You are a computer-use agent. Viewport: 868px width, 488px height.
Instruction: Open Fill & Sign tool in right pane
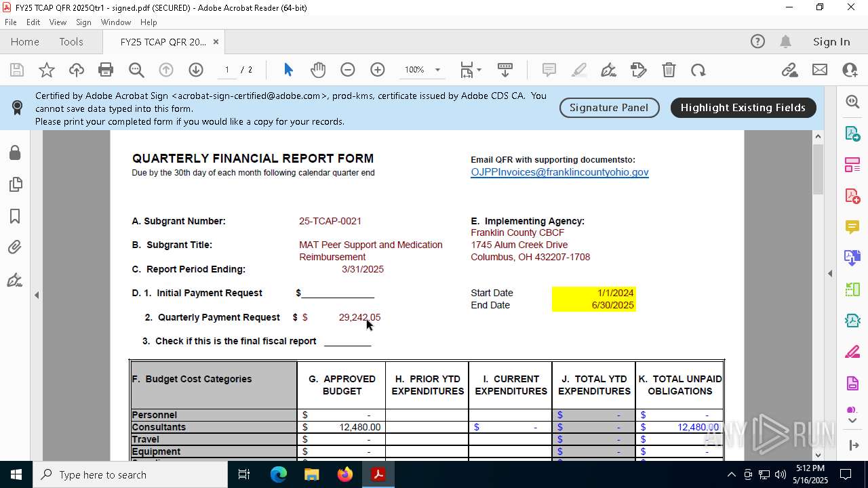(x=852, y=352)
